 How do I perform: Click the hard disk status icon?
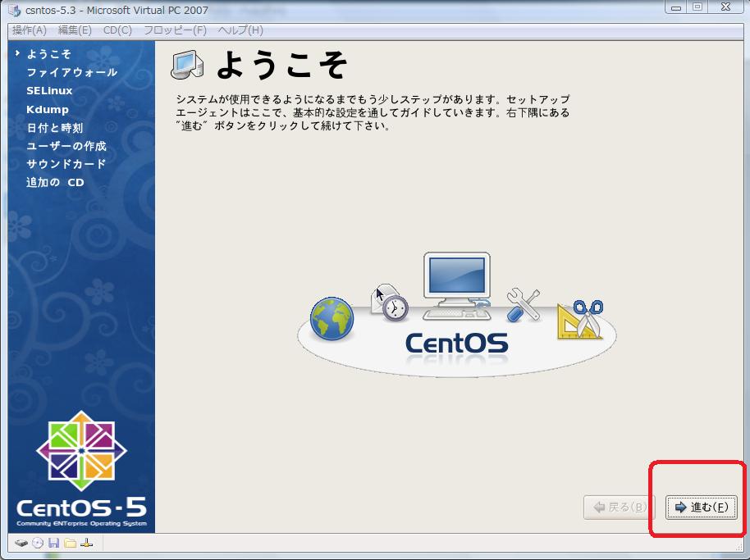coord(21,543)
